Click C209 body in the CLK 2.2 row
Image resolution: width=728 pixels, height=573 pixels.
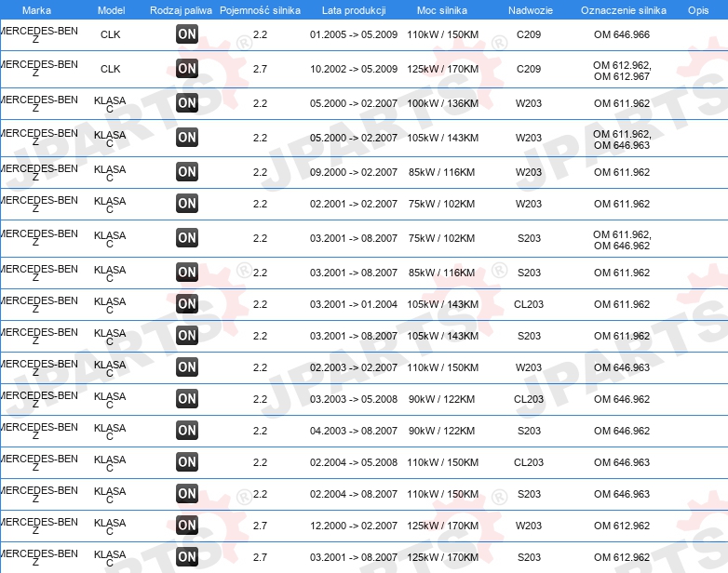click(529, 34)
